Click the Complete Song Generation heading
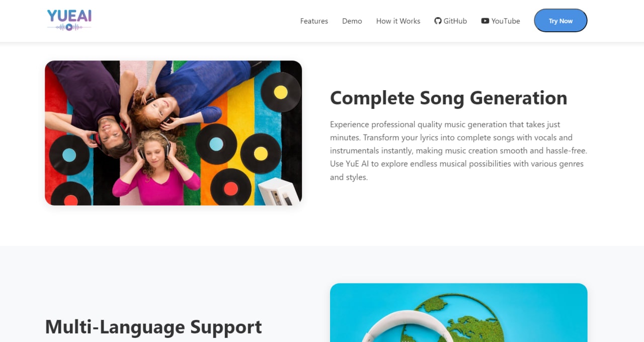 448,98
